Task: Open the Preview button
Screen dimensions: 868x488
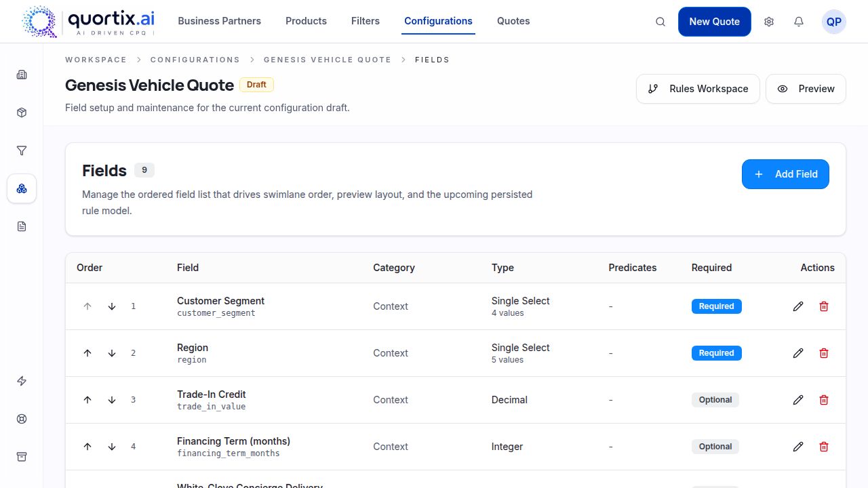Action: coord(806,89)
